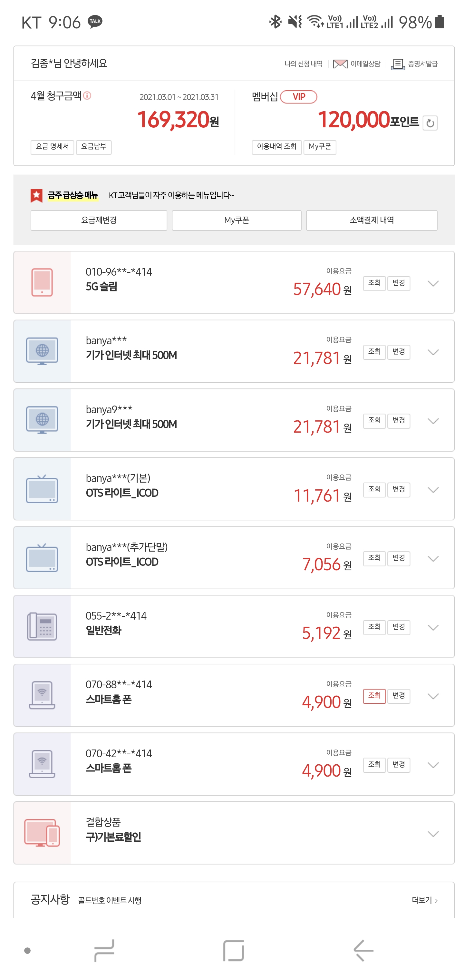Expand the 5G 슬림 plan row

(433, 283)
